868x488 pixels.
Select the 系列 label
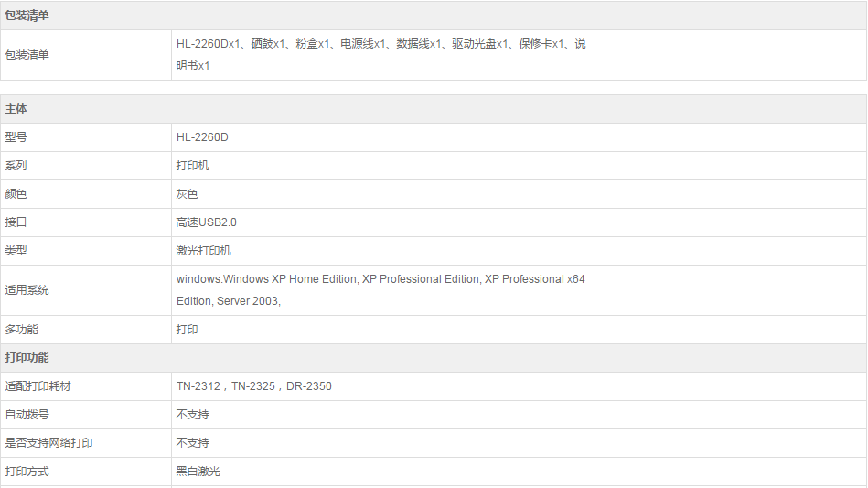16,166
